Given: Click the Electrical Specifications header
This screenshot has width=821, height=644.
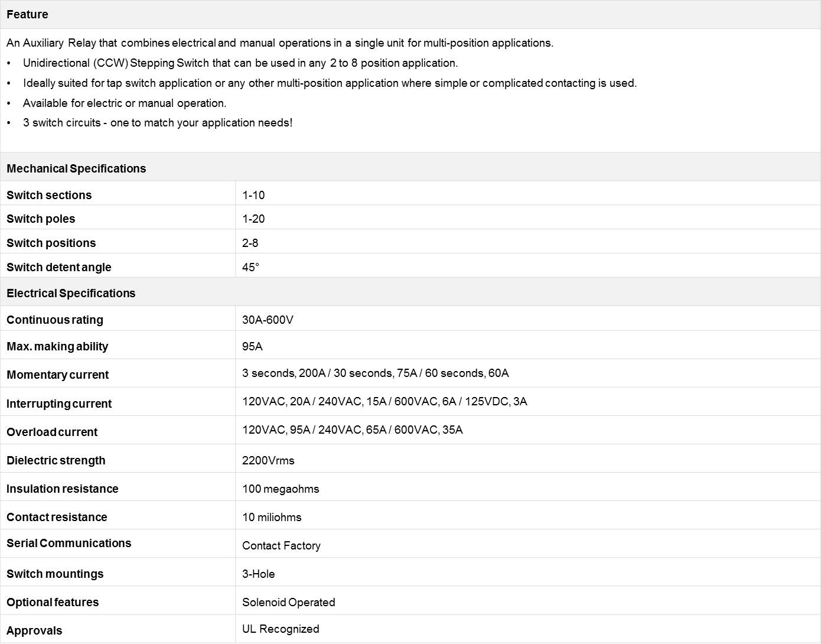Looking at the screenshot, I should coord(71,293).
